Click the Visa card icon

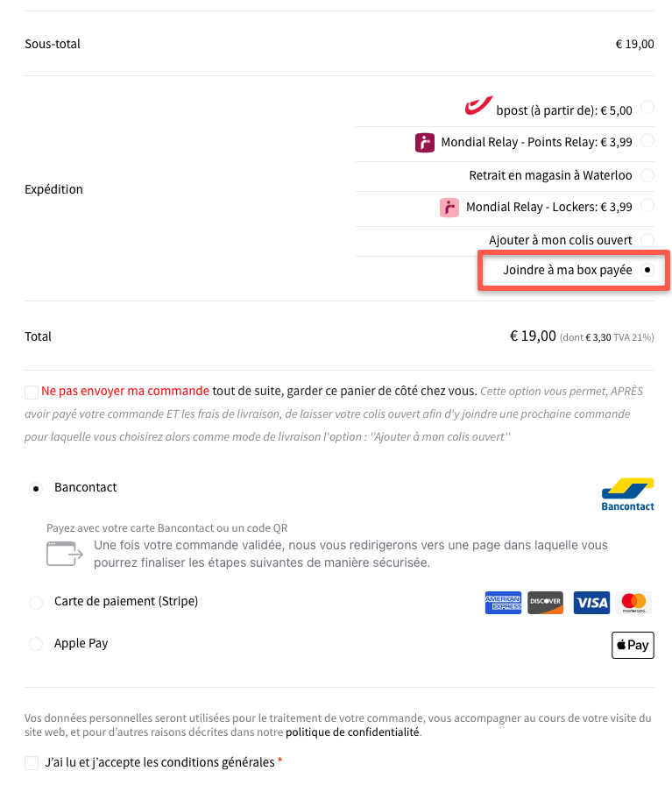591,603
